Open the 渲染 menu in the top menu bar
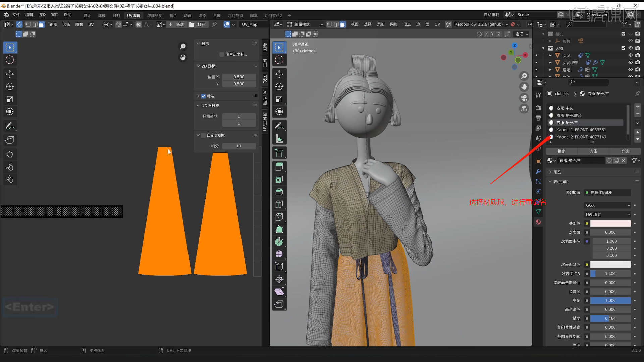The image size is (644, 362). [x=42, y=15]
